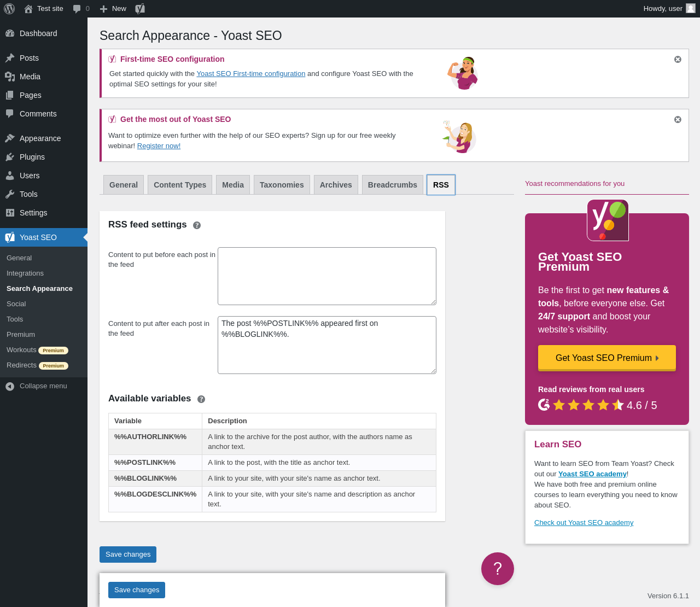700x607 pixels.
Task: Open the round question mark help center
Action: [498, 569]
